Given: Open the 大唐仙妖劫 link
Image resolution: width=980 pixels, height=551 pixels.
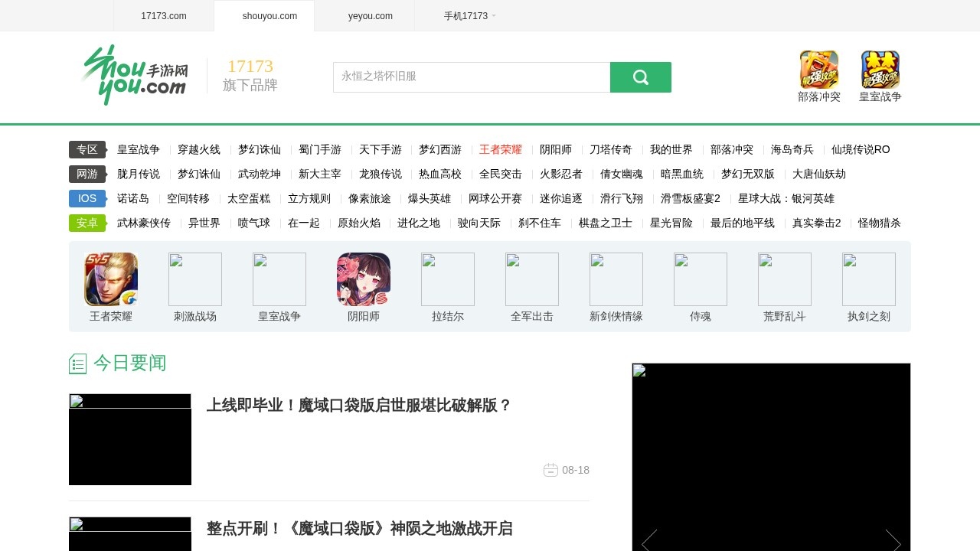Looking at the screenshot, I should pos(819,174).
